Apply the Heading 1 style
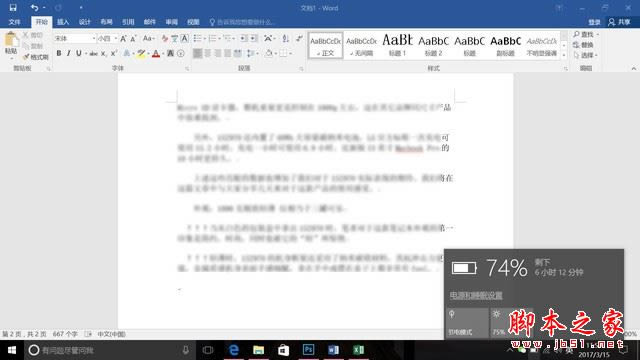The width and height of the screenshot is (640, 360). 397,45
